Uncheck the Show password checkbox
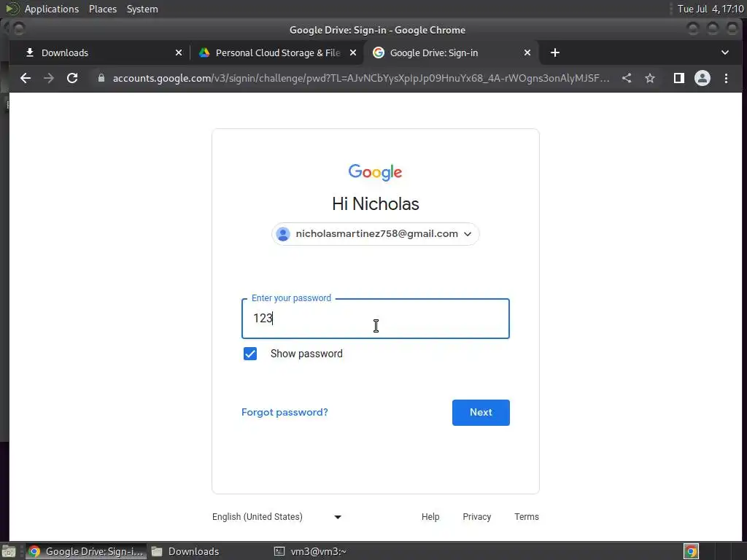Screen dimensions: 747x560 tap(250, 354)
